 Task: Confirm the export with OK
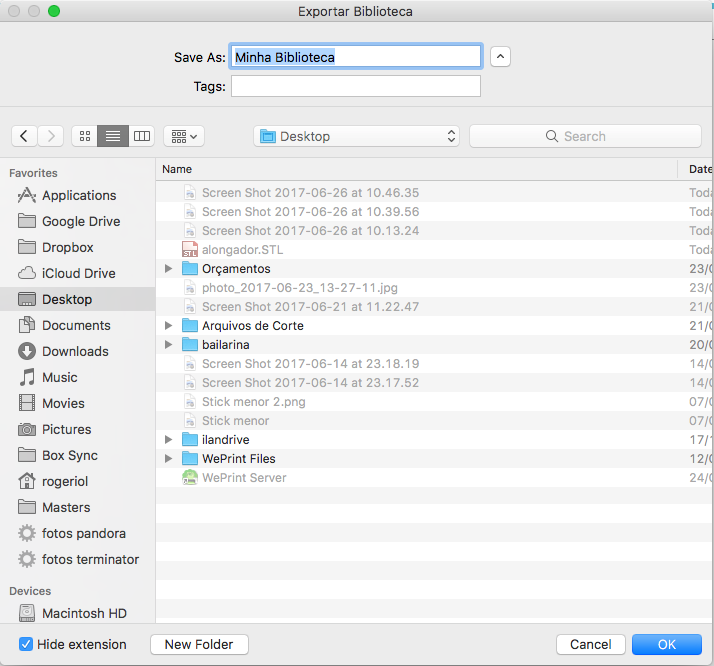pyautogui.click(x=667, y=644)
